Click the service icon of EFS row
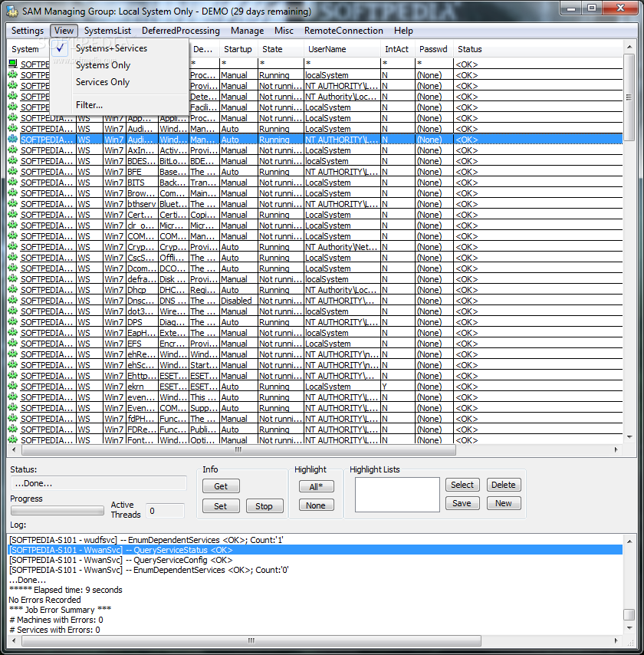 13,343
